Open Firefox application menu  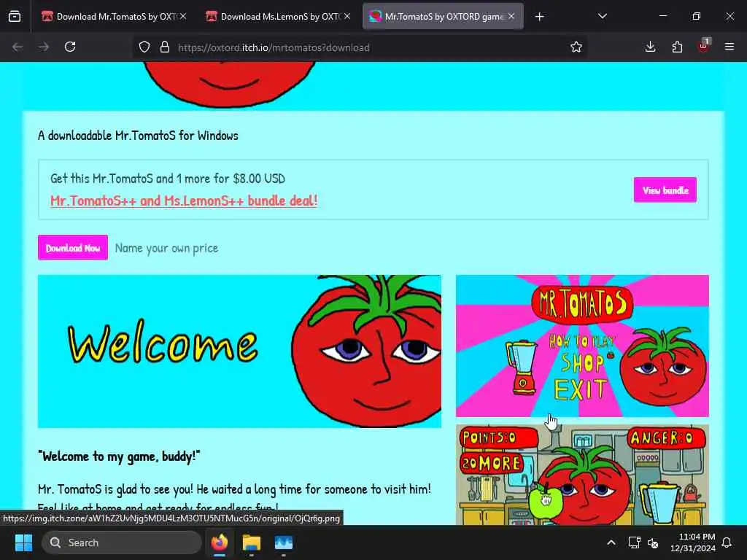729,47
